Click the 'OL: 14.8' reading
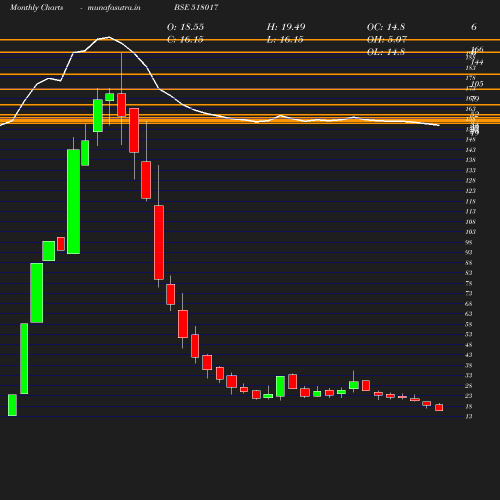The image size is (500, 500). click(386, 52)
